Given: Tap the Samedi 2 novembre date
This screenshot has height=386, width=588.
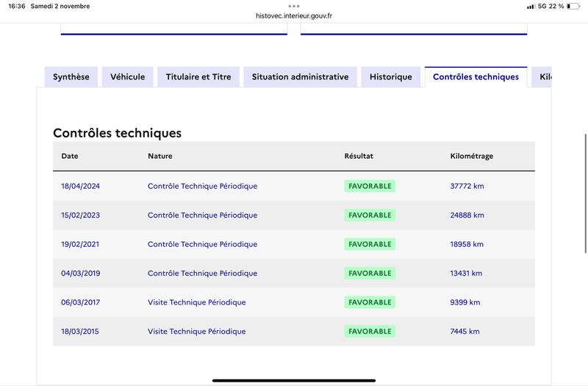Looking at the screenshot, I should [60, 6].
